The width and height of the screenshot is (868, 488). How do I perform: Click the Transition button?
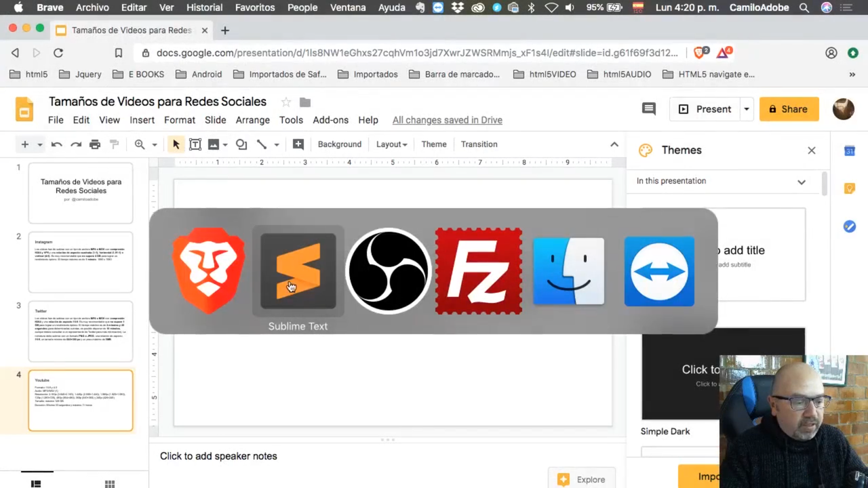[479, 144]
